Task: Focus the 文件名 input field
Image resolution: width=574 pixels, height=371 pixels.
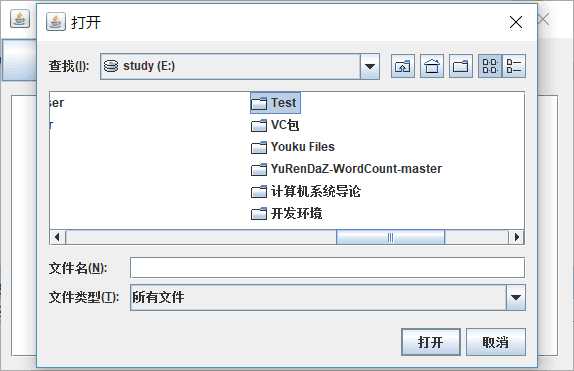Action: pos(327,268)
